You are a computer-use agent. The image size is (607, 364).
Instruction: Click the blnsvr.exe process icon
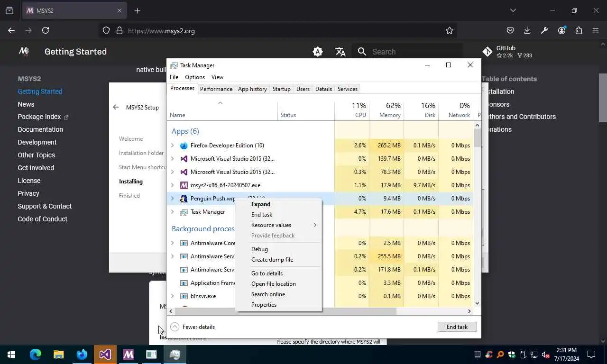(184, 296)
